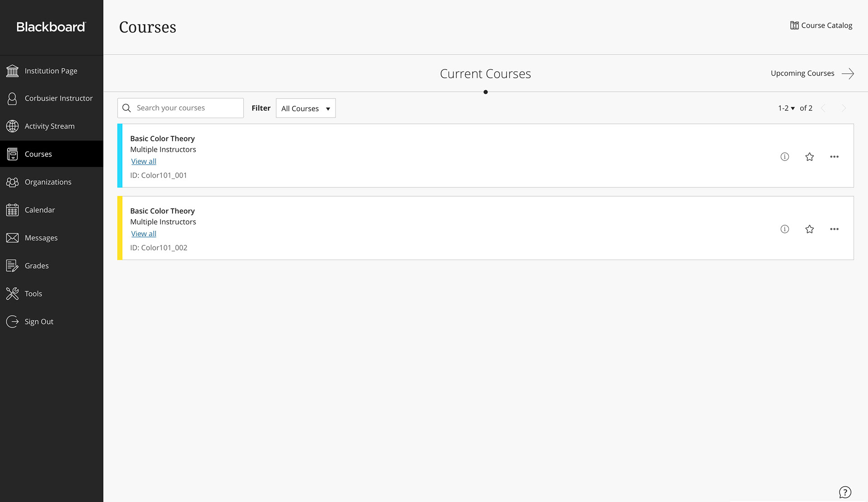Click the Courses page title

(x=147, y=27)
